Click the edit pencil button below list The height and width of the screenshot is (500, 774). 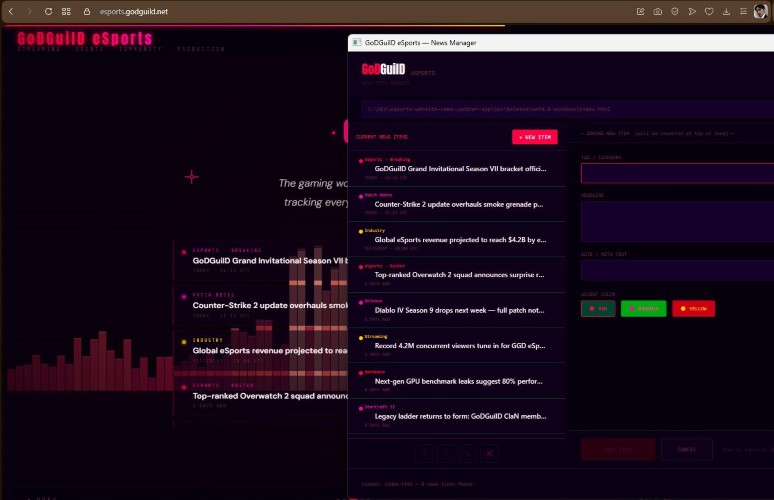point(467,453)
